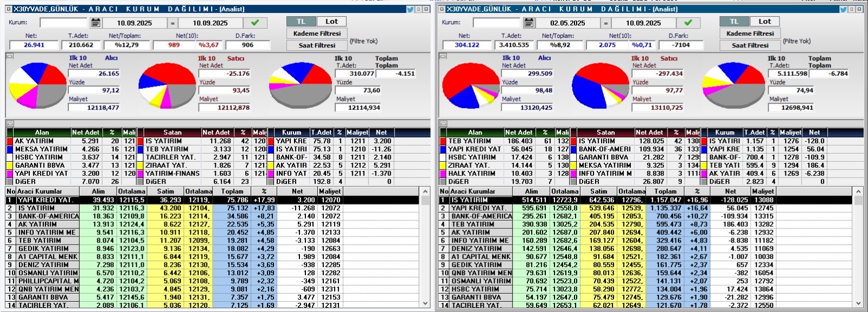
Task: Open the calendar picker in right window
Action: click(529, 23)
